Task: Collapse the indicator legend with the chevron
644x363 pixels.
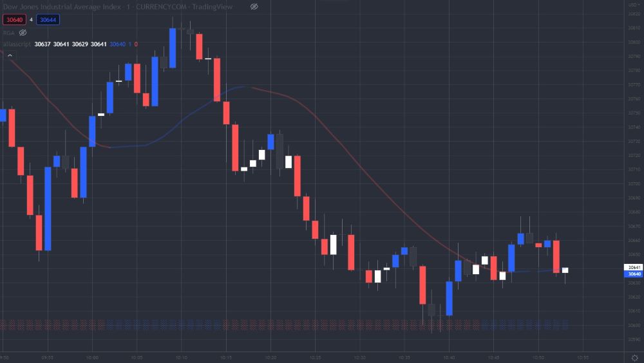Action: (x=10, y=56)
